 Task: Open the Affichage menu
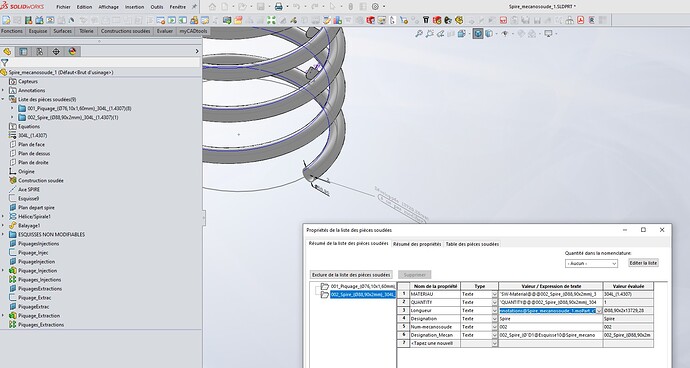(109, 7)
